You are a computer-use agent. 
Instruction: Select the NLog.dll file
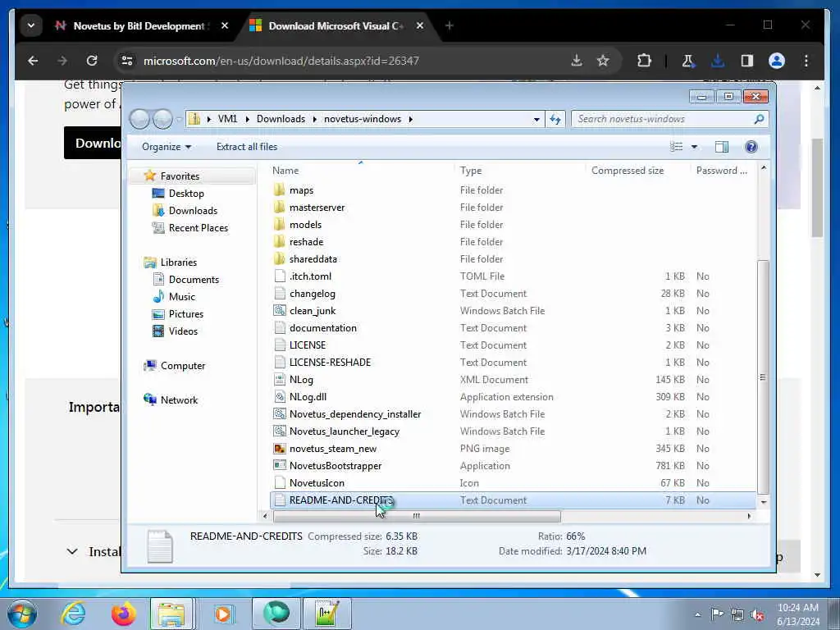coord(308,397)
